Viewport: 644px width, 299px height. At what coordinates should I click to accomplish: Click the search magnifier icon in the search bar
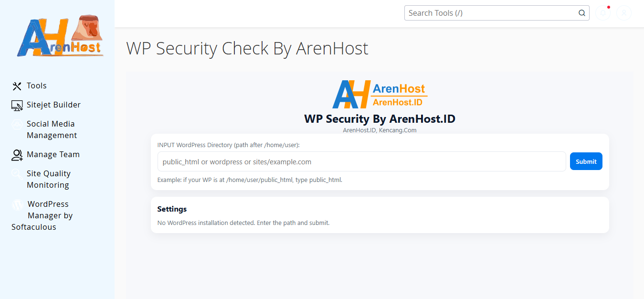click(x=582, y=13)
